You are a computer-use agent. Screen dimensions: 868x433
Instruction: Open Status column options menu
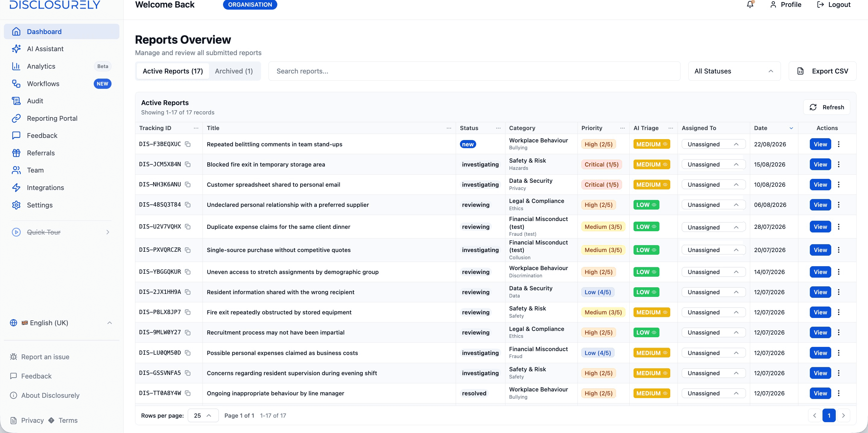point(498,128)
